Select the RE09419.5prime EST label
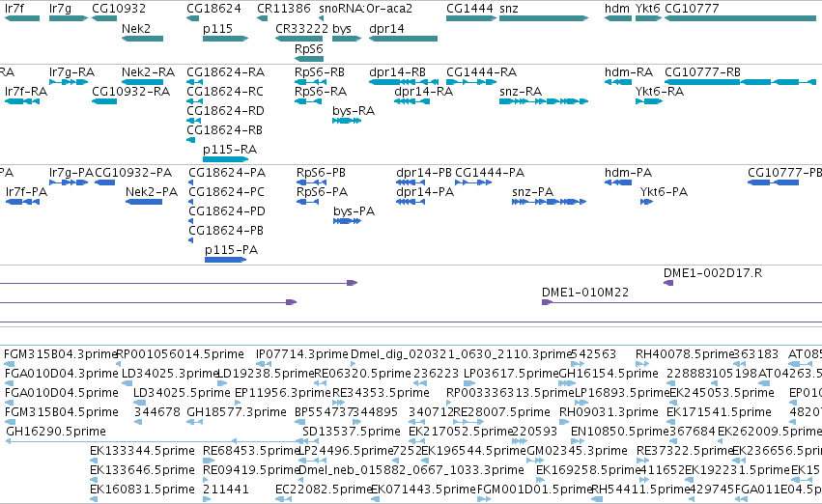822x504 pixels. pos(250,470)
